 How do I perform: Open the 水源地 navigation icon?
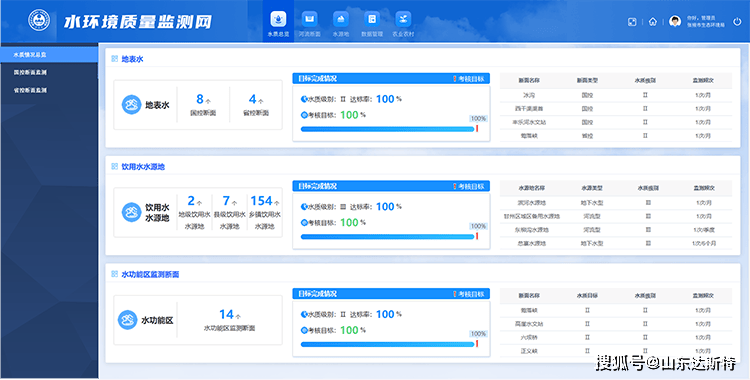pos(341,19)
